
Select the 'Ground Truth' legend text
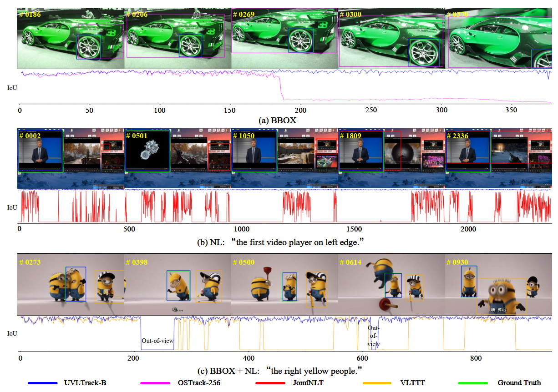[x=519, y=383]
